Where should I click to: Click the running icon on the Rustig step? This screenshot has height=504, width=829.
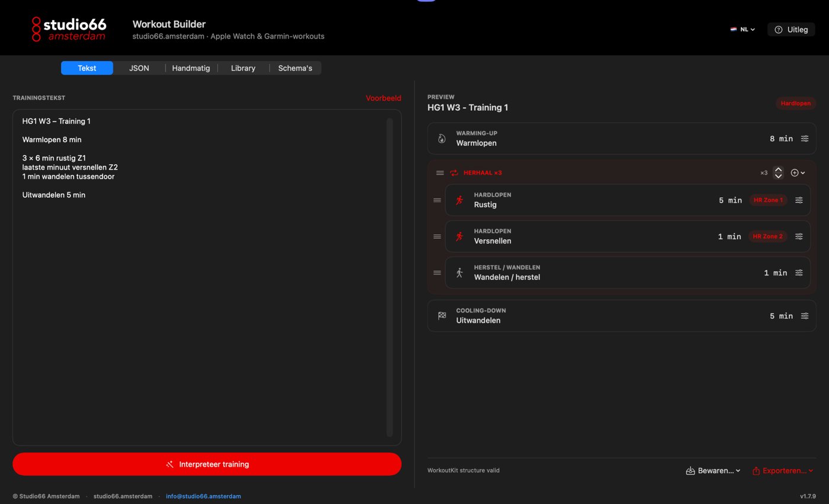tap(460, 200)
